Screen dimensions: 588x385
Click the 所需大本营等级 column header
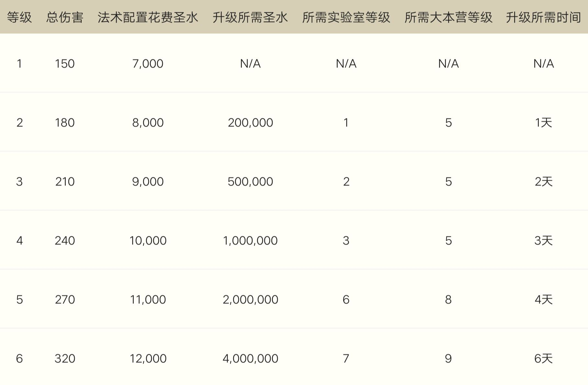pyautogui.click(x=448, y=17)
